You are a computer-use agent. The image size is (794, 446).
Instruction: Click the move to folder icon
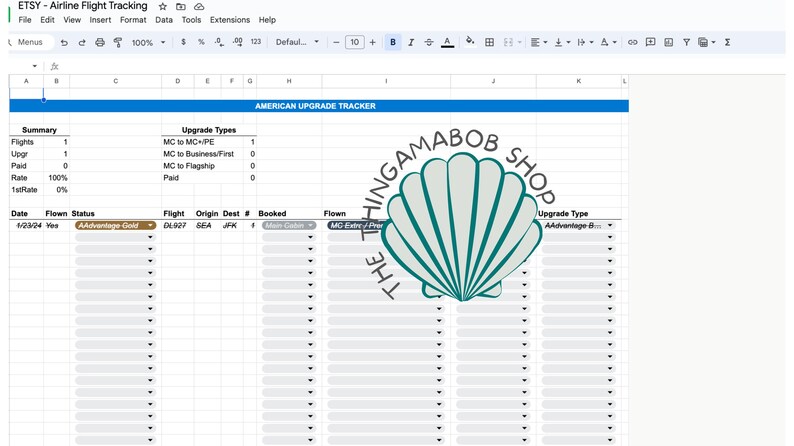tap(181, 7)
